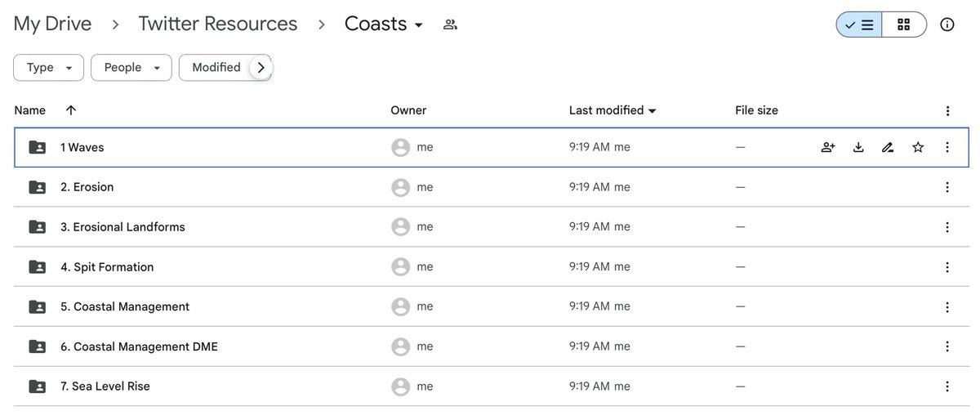
Task: Click the 2. Erosion shared folder icon
Action: [38, 187]
